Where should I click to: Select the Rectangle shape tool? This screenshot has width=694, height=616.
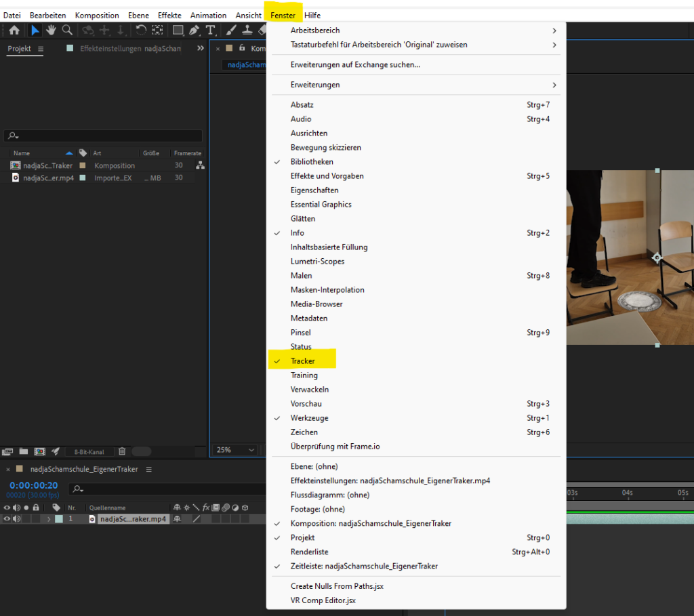[178, 30]
